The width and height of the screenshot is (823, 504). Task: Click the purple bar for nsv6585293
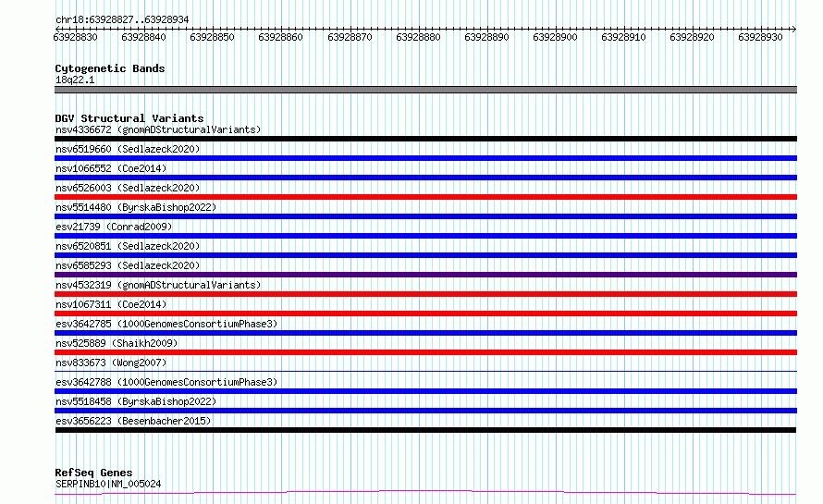[x=425, y=275]
